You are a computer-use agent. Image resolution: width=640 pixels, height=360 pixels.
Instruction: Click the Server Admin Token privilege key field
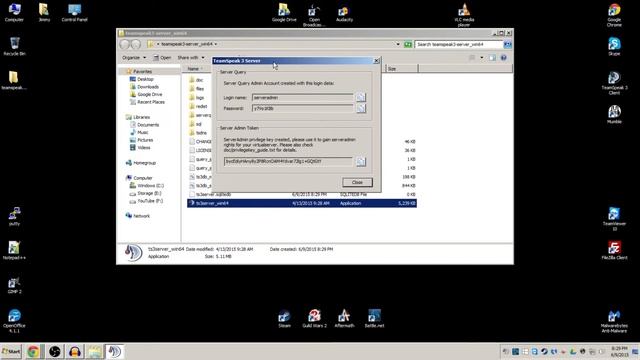coord(288,161)
